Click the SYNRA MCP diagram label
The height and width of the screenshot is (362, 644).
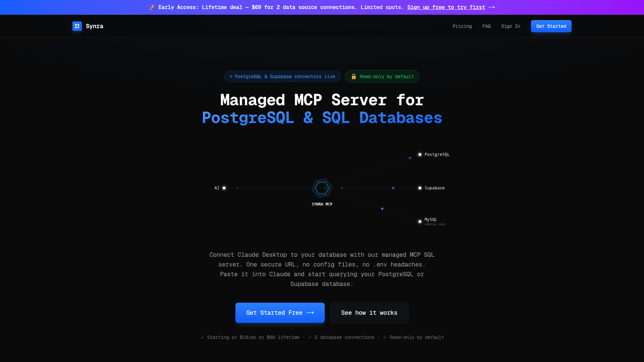pyautogui.click(x=322, y=204)
